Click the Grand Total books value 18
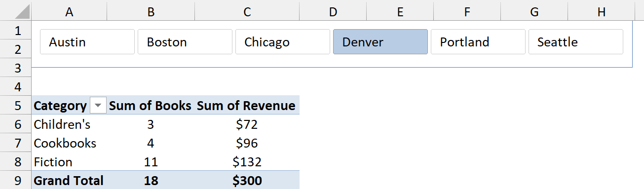644x189 pixels. 151,181
